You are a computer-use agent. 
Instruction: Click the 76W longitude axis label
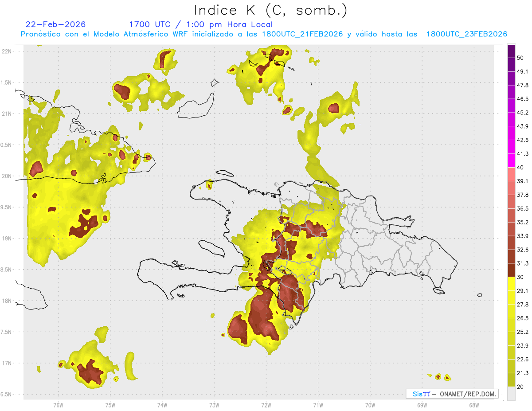[x=58, y=405]
